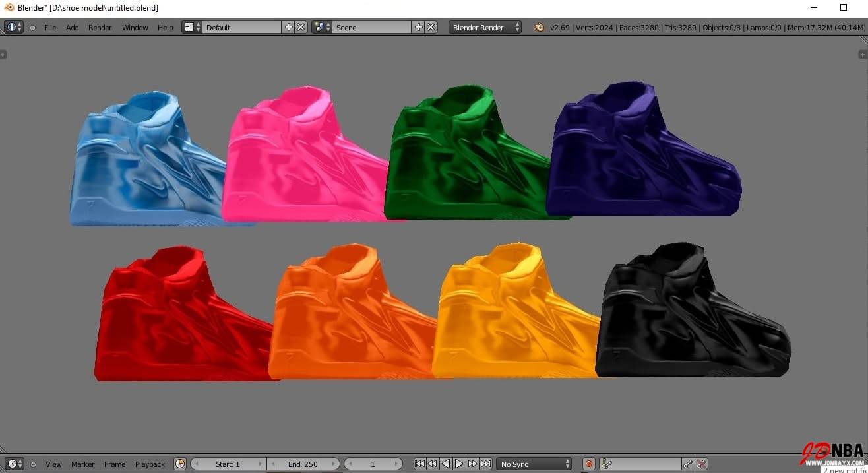
Task: Insert keyframes with the key-plus icon
Action: click(x=688, y=464)
